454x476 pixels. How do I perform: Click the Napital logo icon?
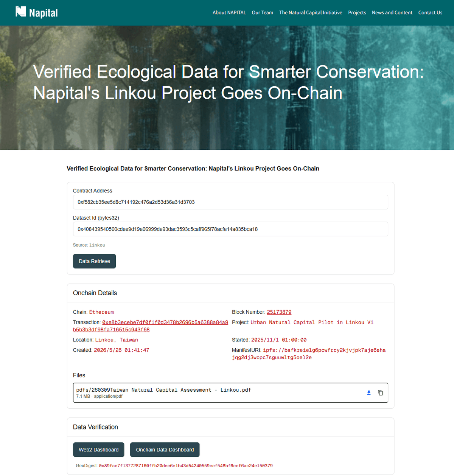21,12
